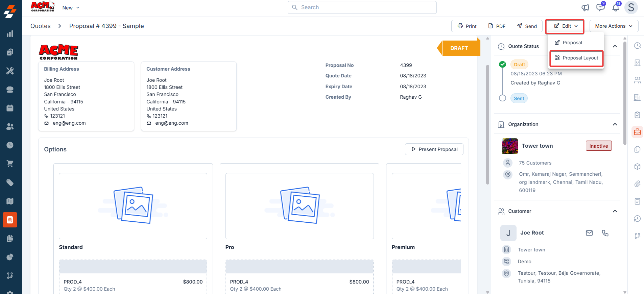Viewport: 644px width, 294px height.
Task: Open the copy documents icon in right rail
Action: coord(637,149)
